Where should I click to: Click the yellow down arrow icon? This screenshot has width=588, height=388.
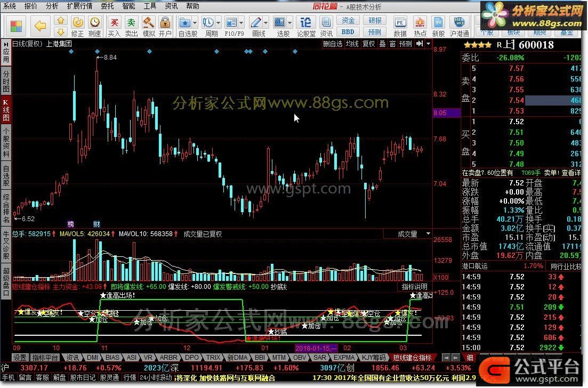(x=61, y=31)
